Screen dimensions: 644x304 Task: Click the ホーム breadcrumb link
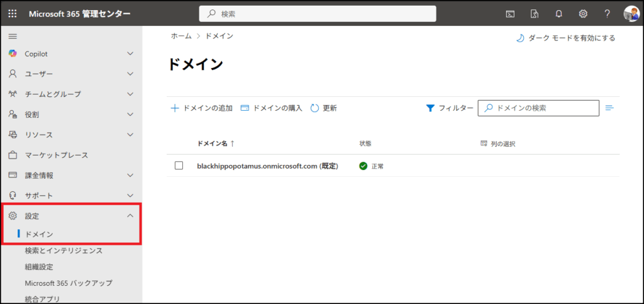(181, 37)
